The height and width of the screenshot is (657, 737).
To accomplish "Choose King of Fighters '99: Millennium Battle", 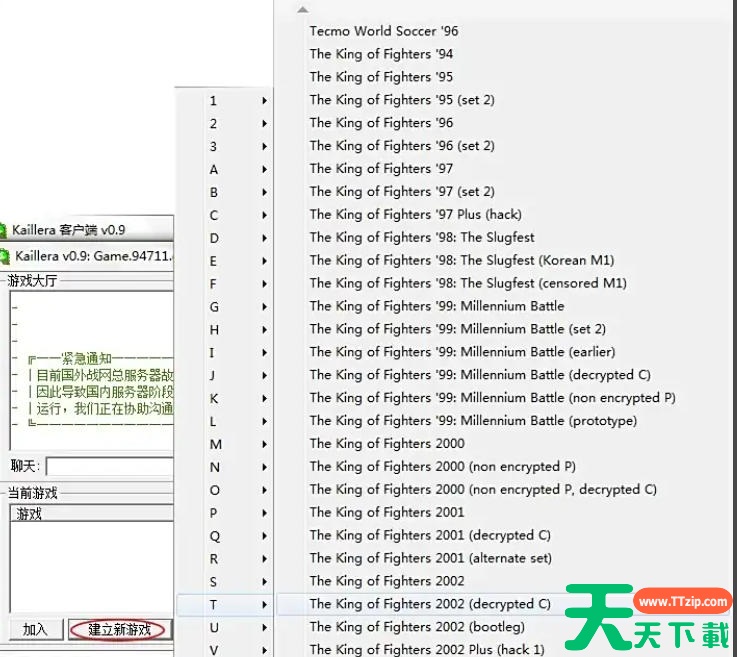I will pyautogui.click(x=437, y=306).
